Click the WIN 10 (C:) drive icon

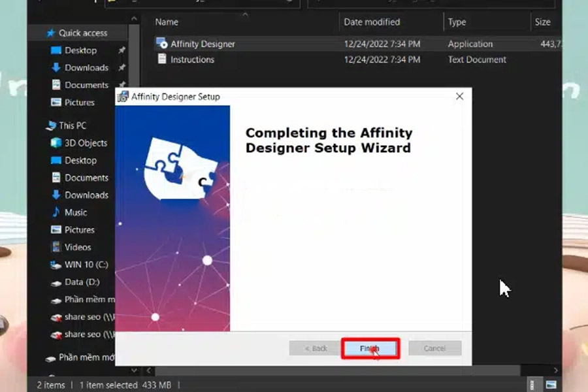tap(56, 265)
